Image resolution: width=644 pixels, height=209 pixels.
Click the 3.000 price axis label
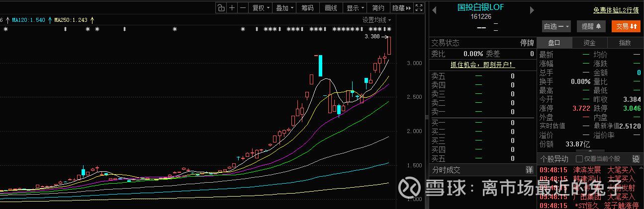tap(414, 63)
